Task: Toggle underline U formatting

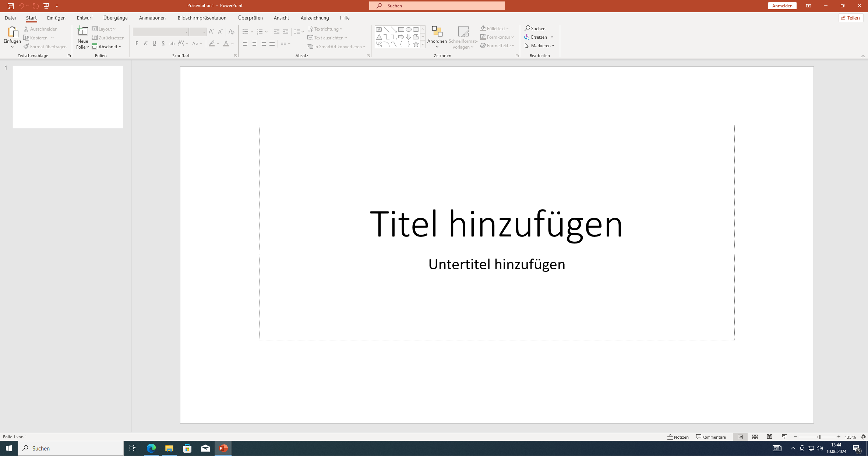Action: (155, 43)
